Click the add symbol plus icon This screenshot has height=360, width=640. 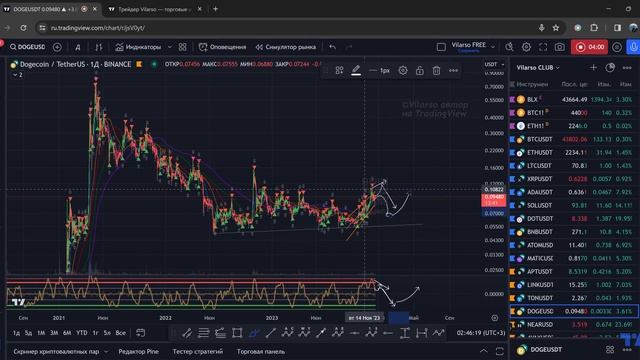pyautogui.click(x=57, y=47)
